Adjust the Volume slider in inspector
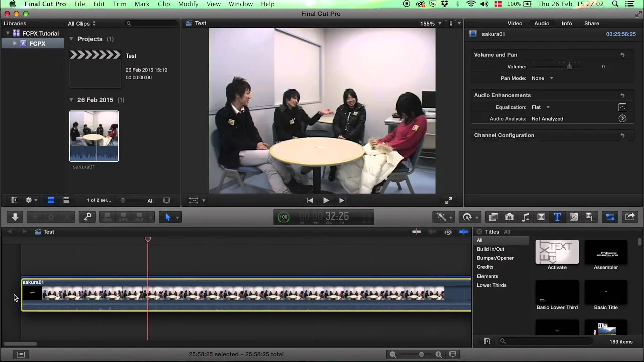The image size is (644, 362). coord(569,66)
